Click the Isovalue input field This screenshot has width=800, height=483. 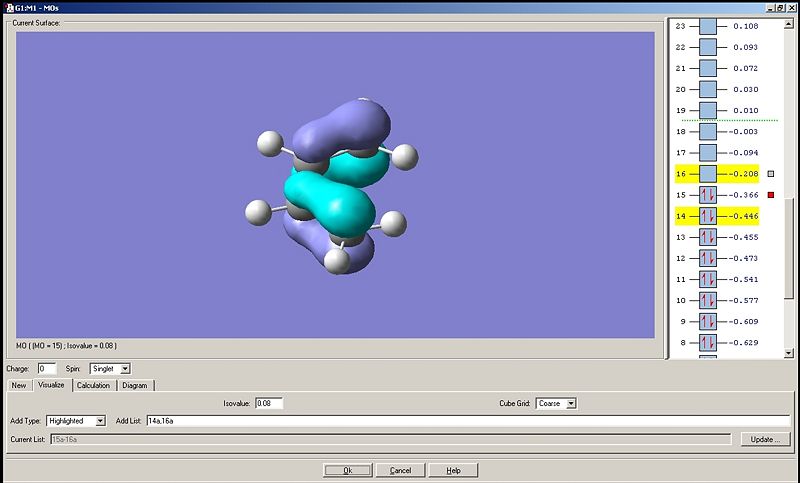click(269, 403)
